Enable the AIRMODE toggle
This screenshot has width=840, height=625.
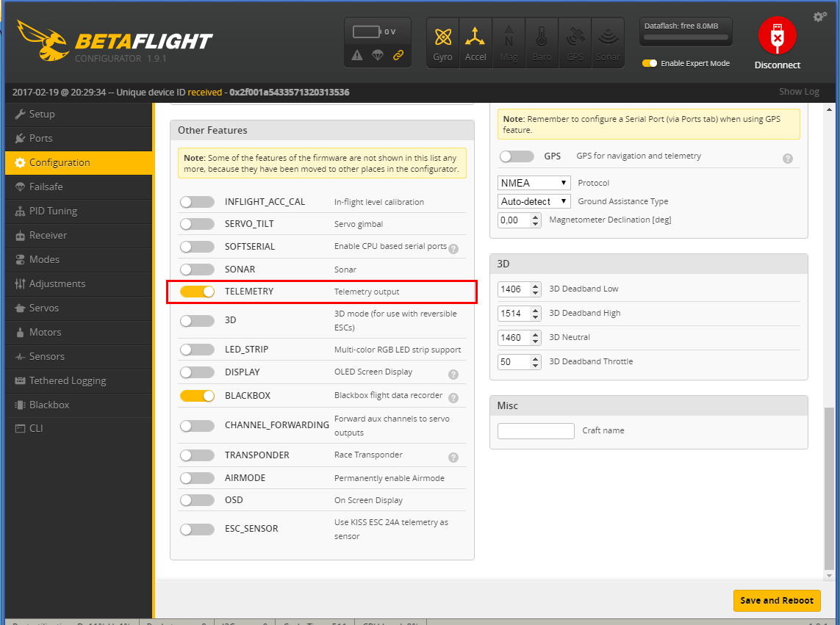[x=197, y=478]
